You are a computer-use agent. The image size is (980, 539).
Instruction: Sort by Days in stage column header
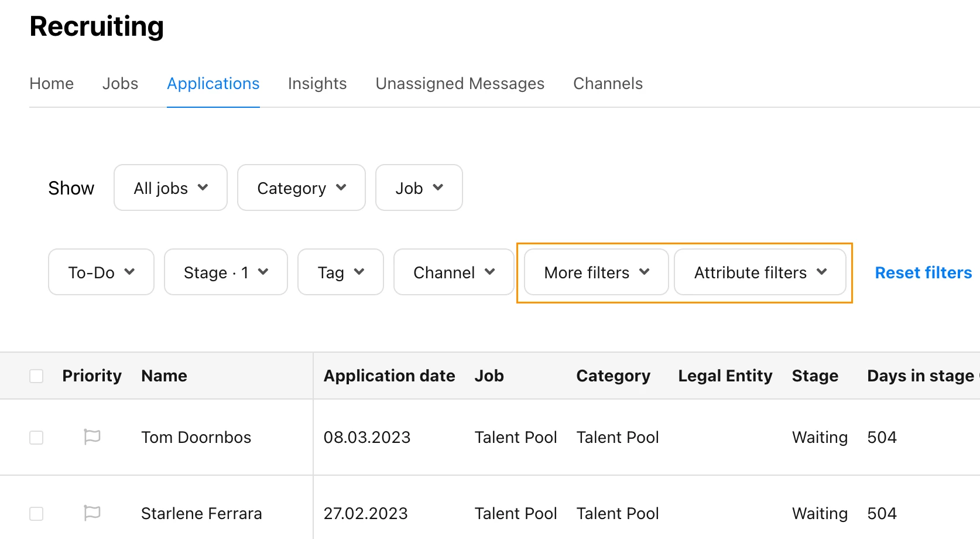(x=920, y=376)
